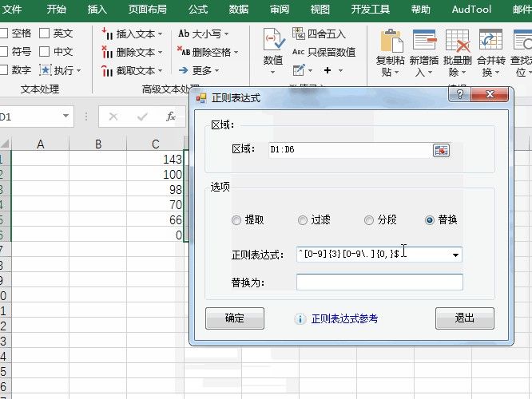Image resolution: width=532 pixels, height=399 pixels.
Task: Click the 只保留数值 keep values tool
Action: tap(324, 52)
